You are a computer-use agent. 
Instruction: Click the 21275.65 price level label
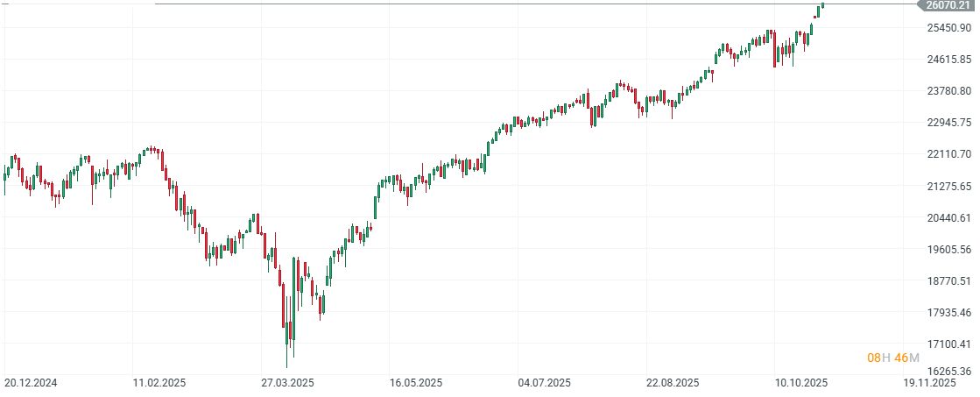tap(949, 186)
